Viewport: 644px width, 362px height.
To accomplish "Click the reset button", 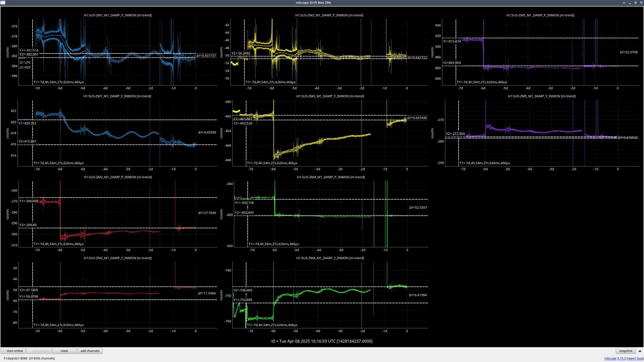I will pyautogui.click(x=64, y=351).
